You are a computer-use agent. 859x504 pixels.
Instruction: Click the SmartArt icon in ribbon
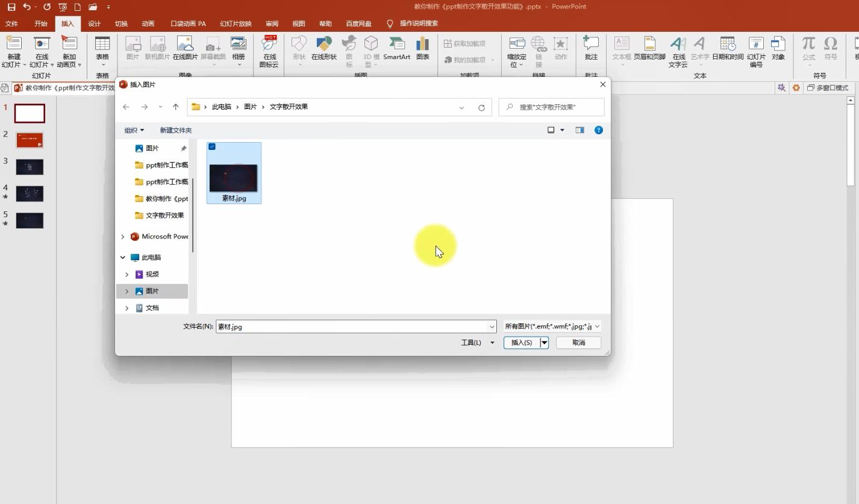(396, 48)
